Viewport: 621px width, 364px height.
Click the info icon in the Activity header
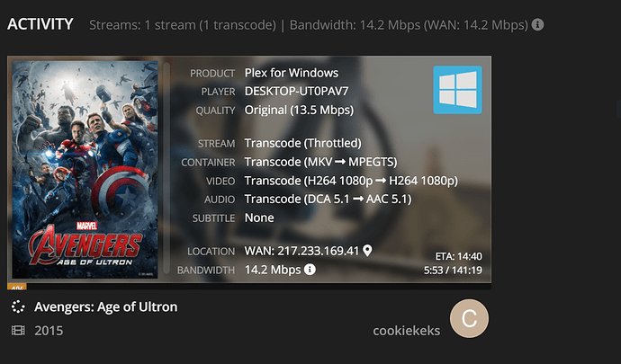click(537, 24)
